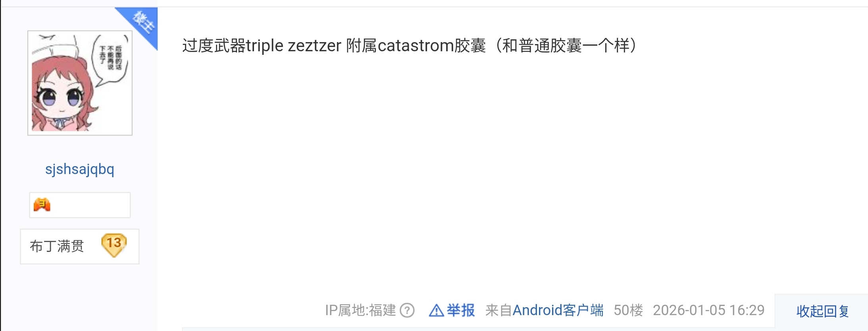
Task: Click the gold level 13 badge
Action: pos(114,245)
